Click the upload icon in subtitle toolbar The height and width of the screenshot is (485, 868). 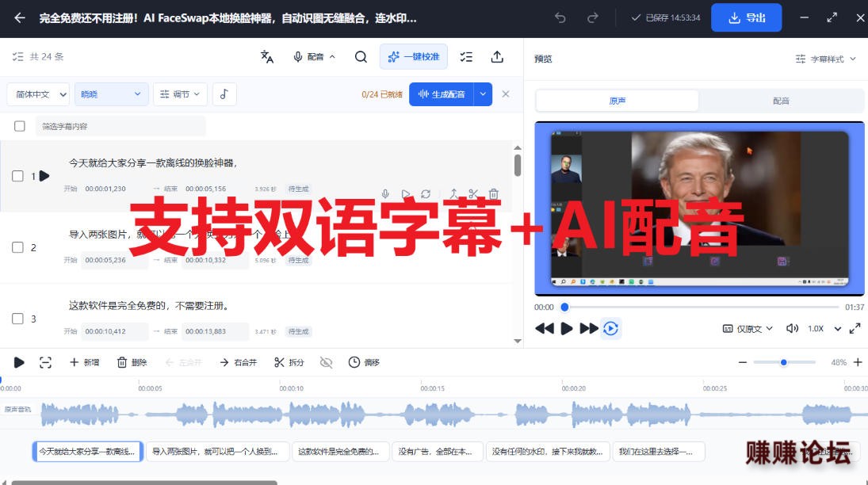(497, 56)
